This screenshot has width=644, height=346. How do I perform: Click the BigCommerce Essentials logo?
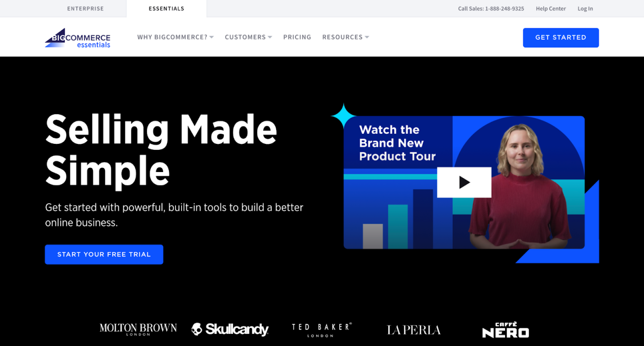point(77,38)
